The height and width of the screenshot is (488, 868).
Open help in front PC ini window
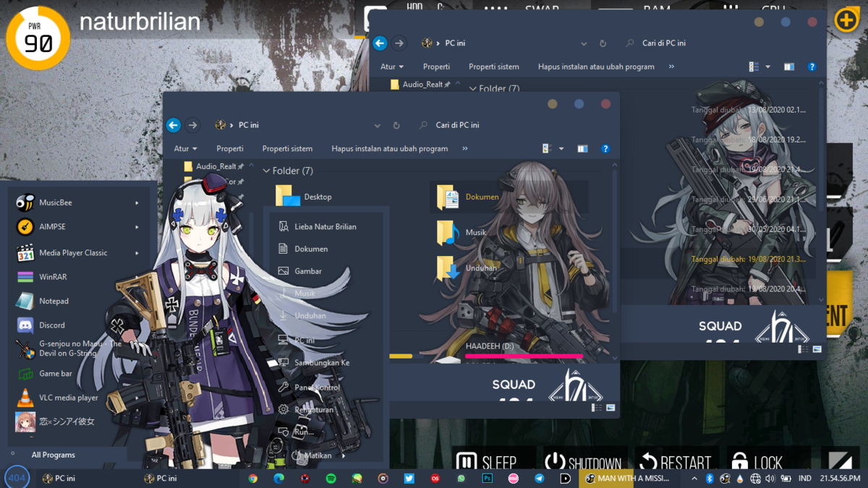tap(605, 149)
